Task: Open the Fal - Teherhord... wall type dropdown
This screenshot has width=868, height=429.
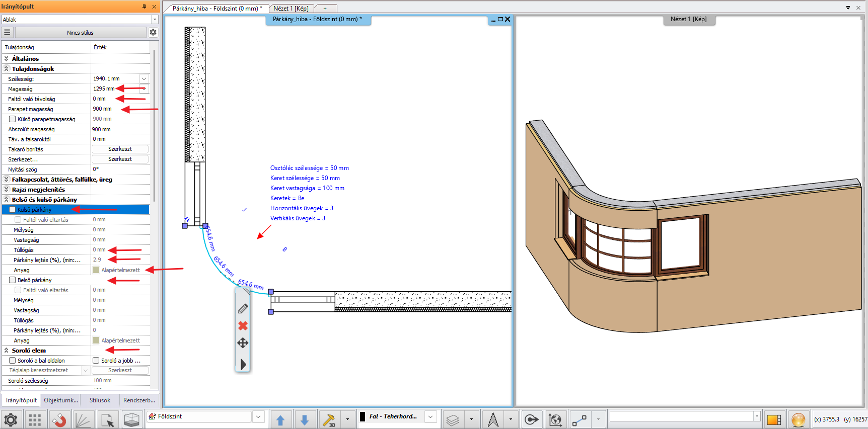Action: [x=430, y=416]
